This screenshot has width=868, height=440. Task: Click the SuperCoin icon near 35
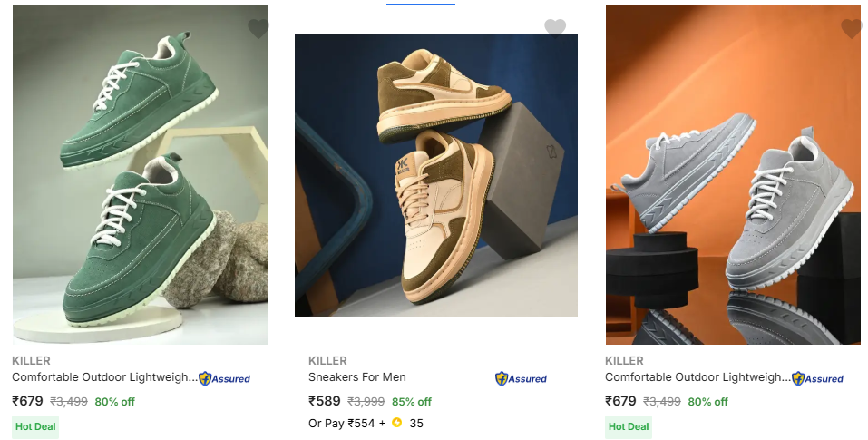pos(396,423)
